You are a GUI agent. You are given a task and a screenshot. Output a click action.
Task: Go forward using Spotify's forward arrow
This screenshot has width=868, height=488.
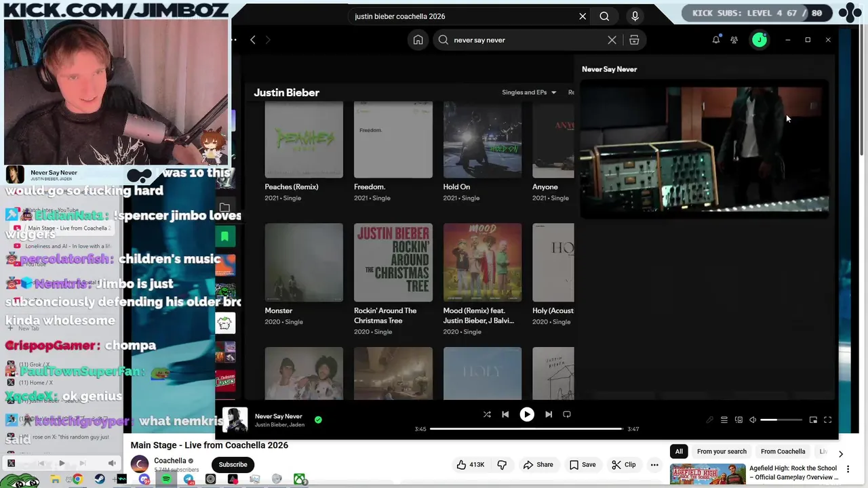[x=268, y=40]
